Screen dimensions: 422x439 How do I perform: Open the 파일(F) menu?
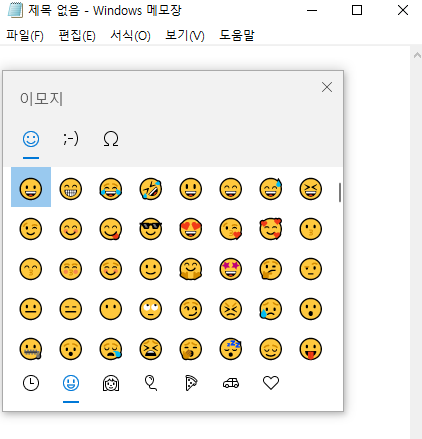pos(25,35)
